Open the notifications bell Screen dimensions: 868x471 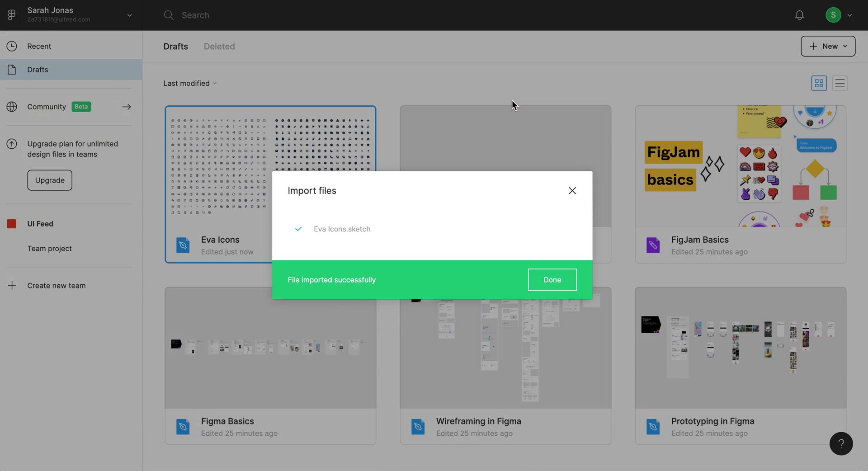(799, 15)
